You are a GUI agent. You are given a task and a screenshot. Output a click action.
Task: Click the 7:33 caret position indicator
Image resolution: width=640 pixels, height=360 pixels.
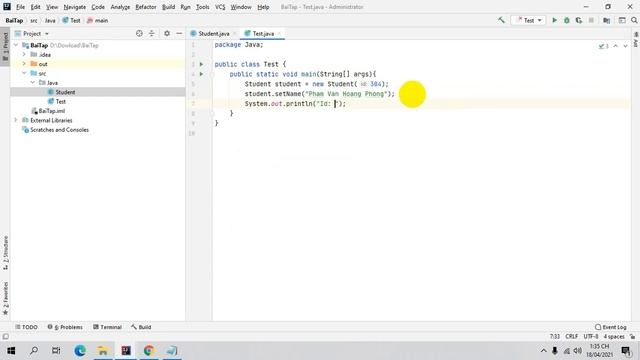point(555,337)
